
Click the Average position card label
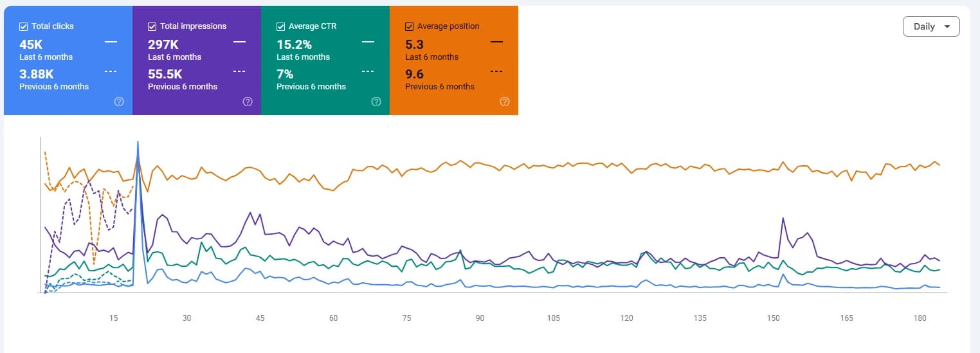[x=448, y=26]
